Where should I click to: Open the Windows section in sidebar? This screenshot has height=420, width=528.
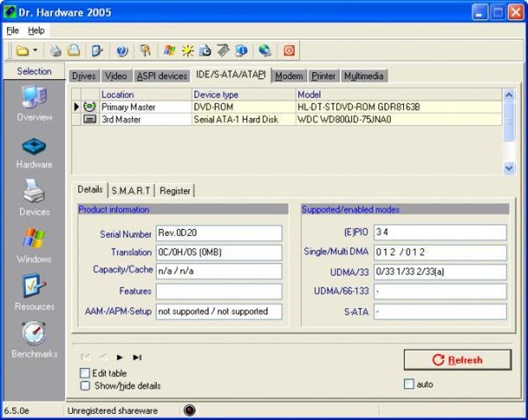click(x=34, y=245)
